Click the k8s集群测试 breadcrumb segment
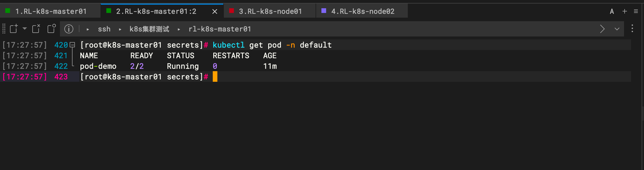The width and height of the screenshot is (644, 170). click(149, 29)
